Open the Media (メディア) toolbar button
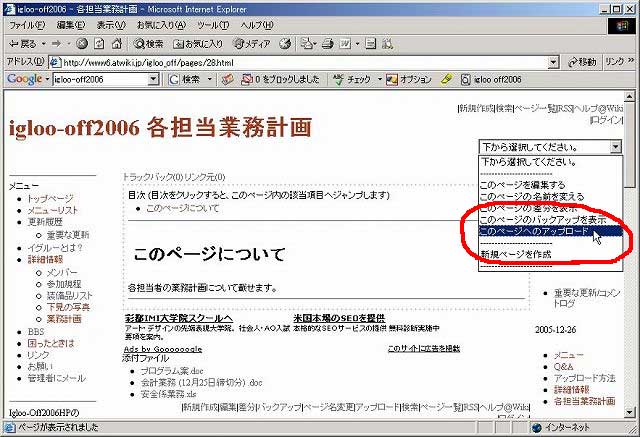 pos(252,44)
